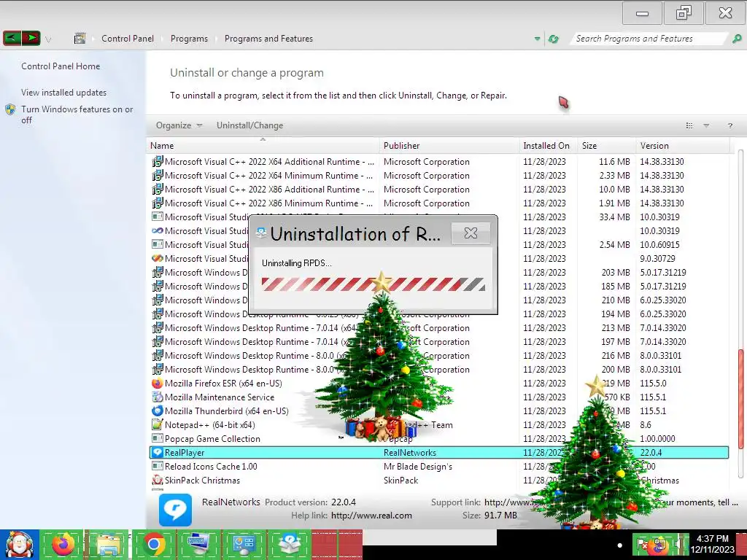Sort by the Size column header

pyautogui.click(x=606, y=146)
